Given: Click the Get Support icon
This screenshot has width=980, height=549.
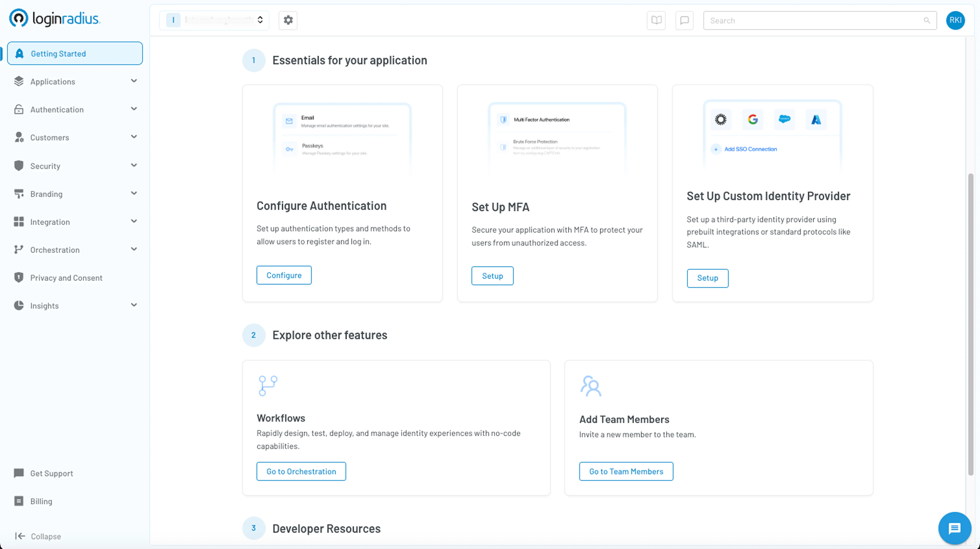Looking at the screenshot, I should coord(19,473).
